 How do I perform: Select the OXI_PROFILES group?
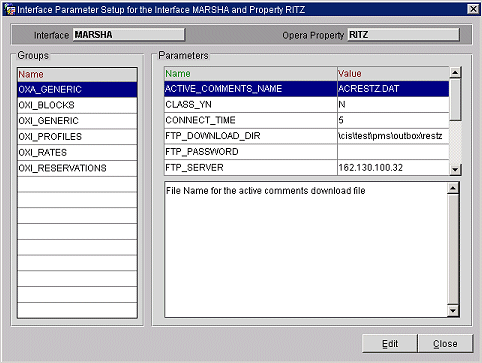(77, 137)
